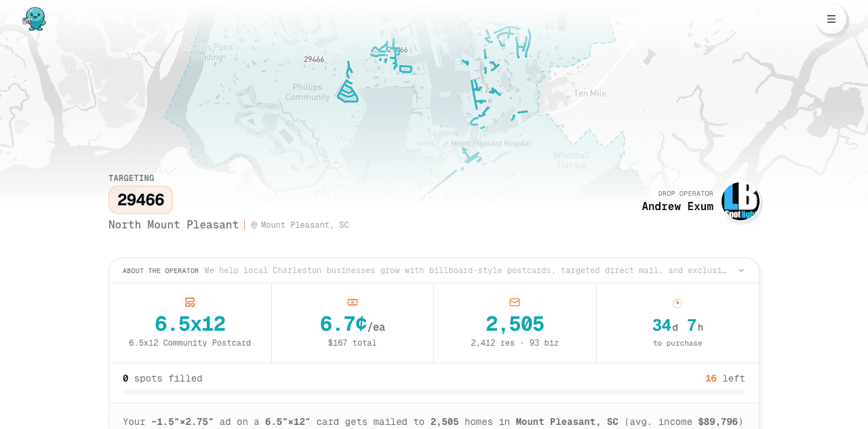Screen dimensions: 868x429
Task: Click the Andrew Exum operator name
Action: point(677,206)
